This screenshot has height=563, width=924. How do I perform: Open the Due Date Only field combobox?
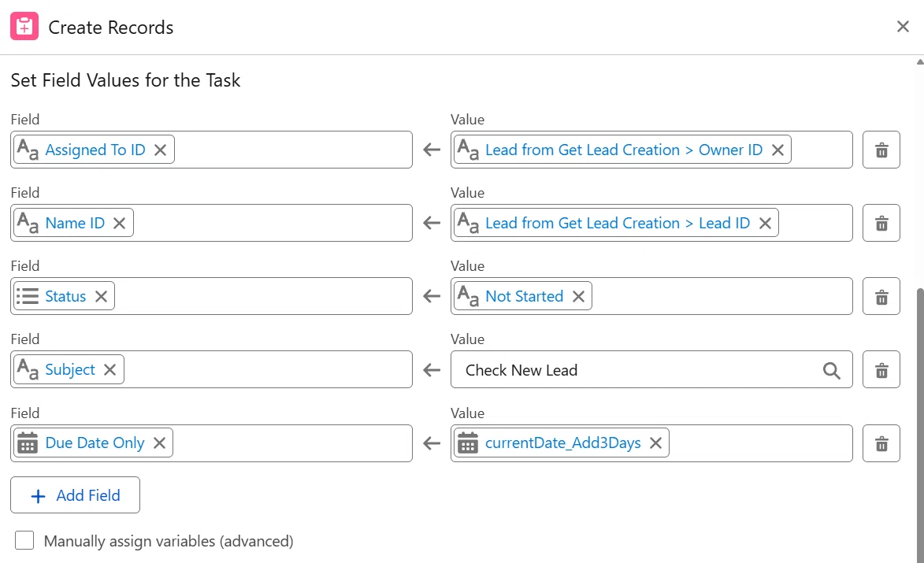(x=211, y=443)
